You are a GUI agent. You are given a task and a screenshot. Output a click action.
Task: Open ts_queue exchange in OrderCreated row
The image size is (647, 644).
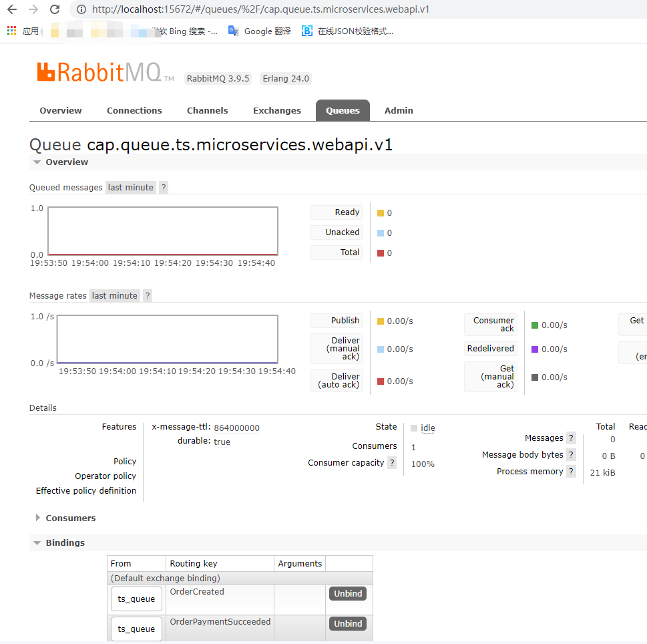[136, 599]
